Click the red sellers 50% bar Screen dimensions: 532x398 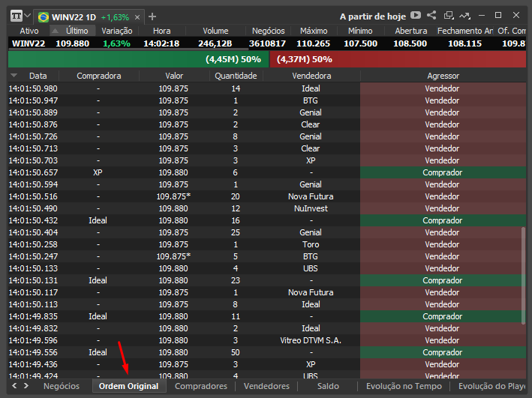point(398,59)
